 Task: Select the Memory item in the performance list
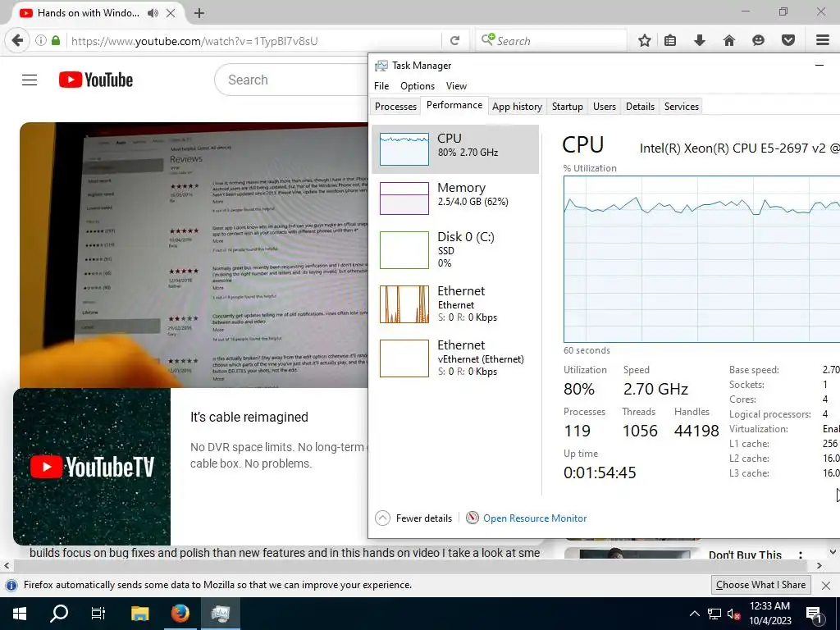coord(455,199)
